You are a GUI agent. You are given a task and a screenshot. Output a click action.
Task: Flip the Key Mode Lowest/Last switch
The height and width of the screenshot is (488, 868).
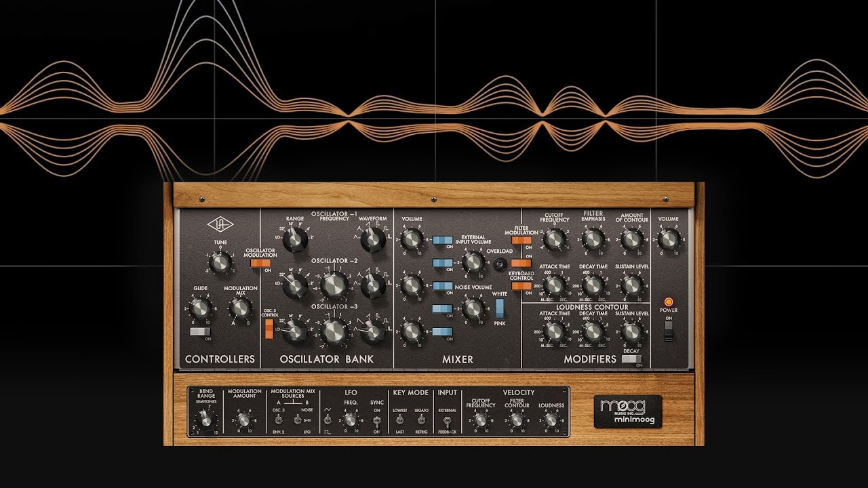[x=399, y=420]
